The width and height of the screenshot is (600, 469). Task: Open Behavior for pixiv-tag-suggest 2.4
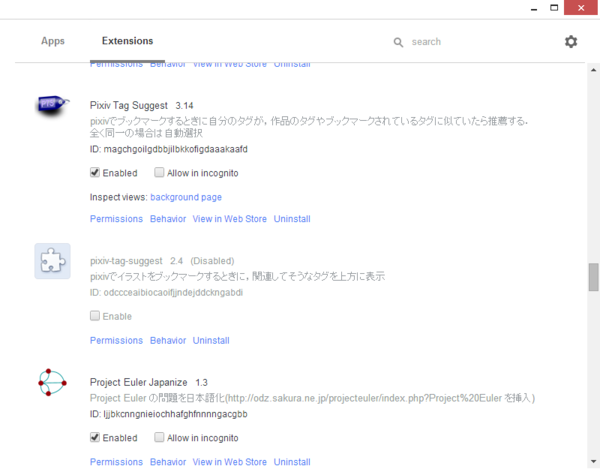pos(168,340)
